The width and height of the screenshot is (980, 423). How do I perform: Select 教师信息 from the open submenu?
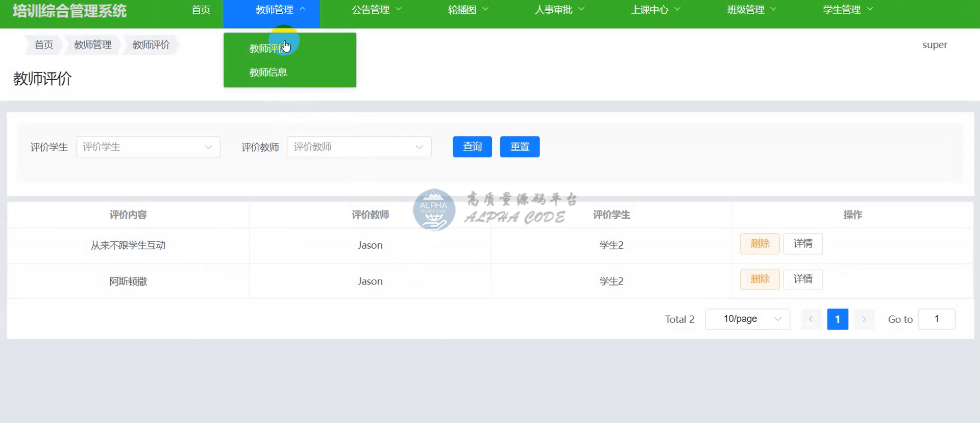coord(268,73)
